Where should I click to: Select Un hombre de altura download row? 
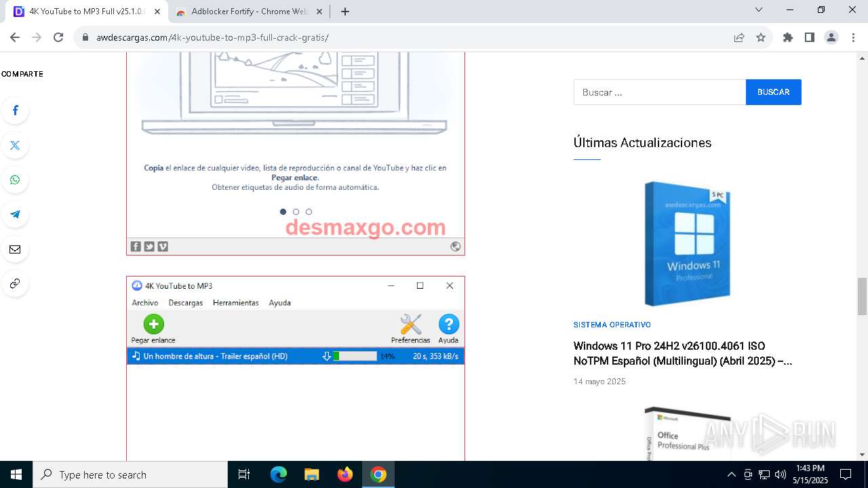point(296,356)
